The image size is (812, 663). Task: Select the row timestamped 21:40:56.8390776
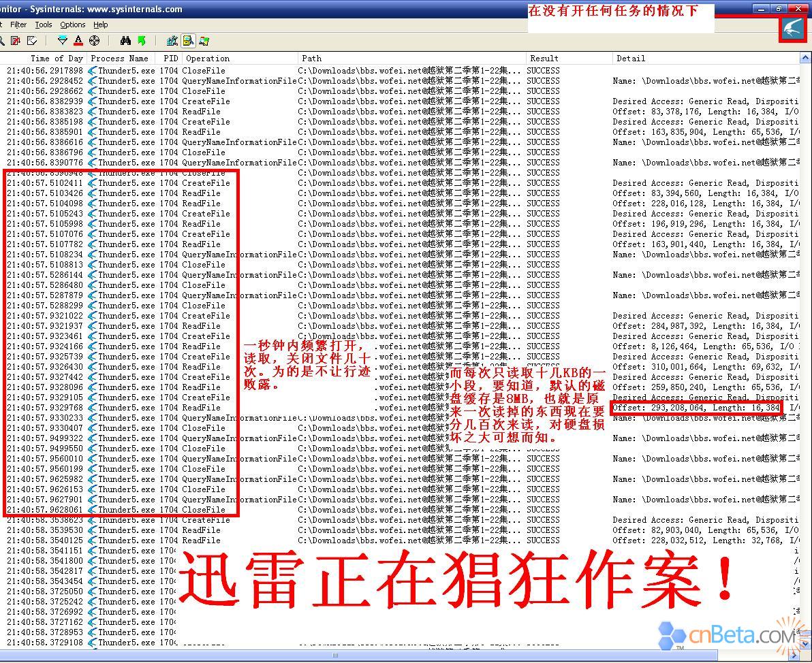point(400,163)
